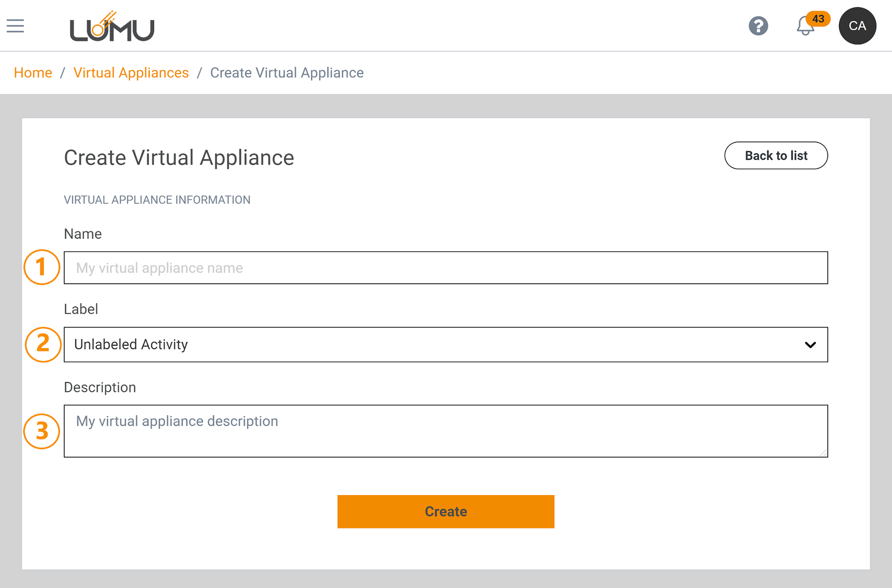The height and width of the screenshot is (588, 892).
Task: Open the Unlabeled Activity combo box
Action: (x=422, y=344)
